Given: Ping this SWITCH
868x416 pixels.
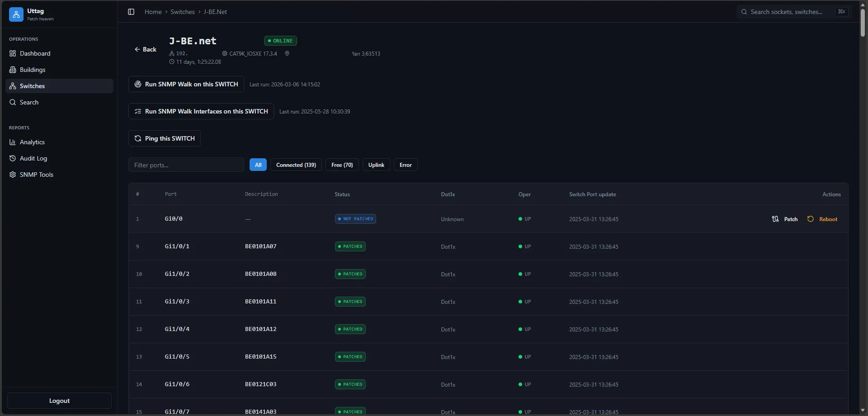Looking at the screenshot, I should pyautogui.click(x=165, y=138).
